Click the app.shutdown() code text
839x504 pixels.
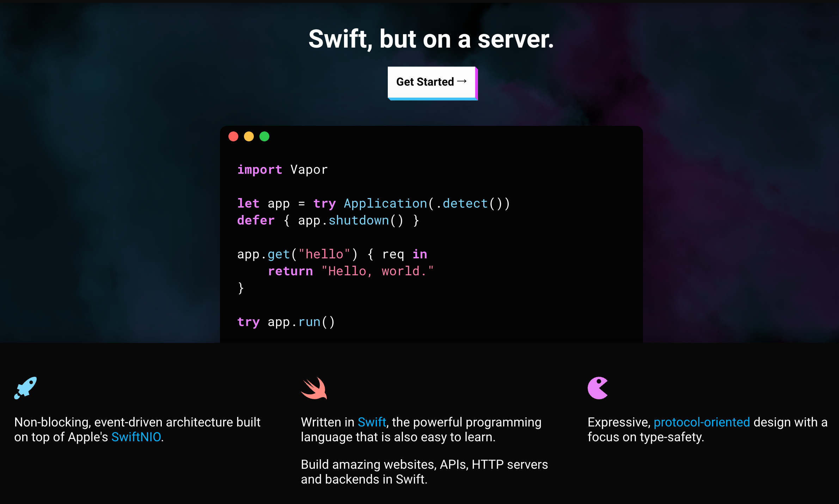[350, 221]
